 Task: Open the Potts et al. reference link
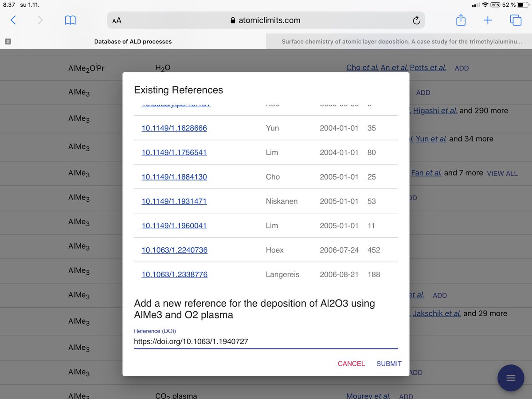click(428, 68)
